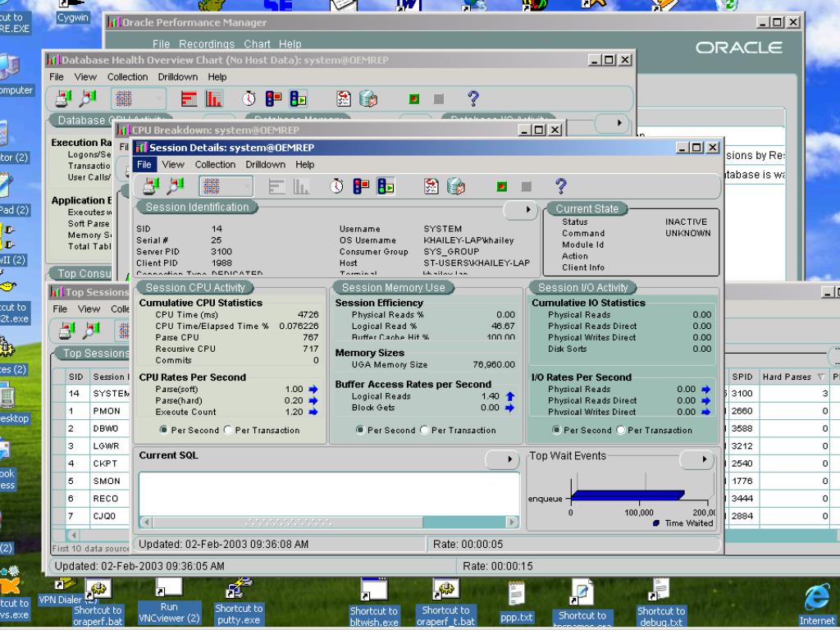Open File menu in Session Details window
840x630 pixels.
click(144, 164)
